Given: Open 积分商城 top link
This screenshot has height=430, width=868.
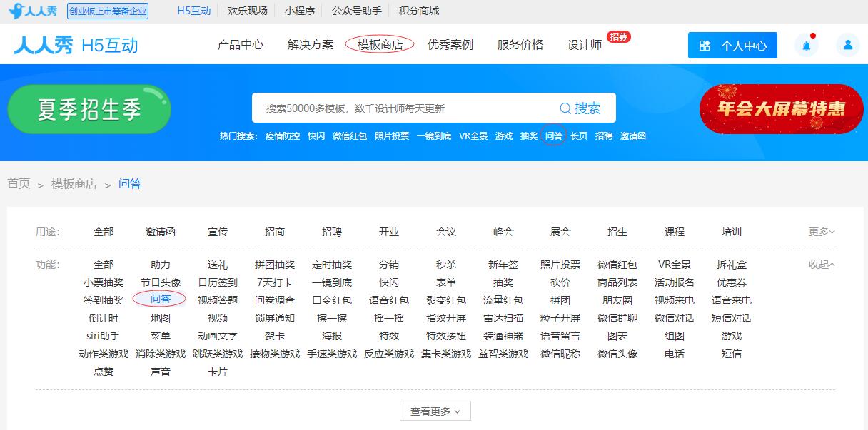Looking at the screenshot, I should tap(419, 11).
